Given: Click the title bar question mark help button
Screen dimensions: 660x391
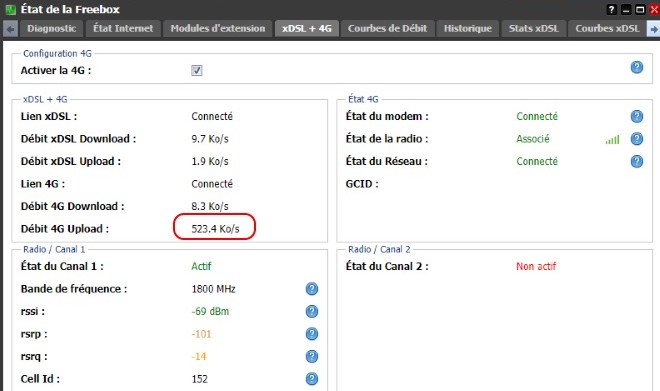Looking at the screenshot, I should coord(612,9).
